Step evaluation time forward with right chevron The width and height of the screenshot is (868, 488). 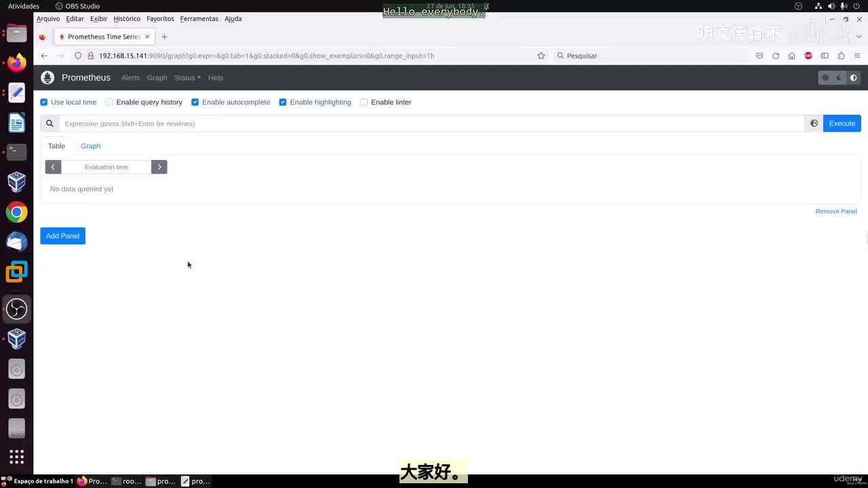tap(159, 167)
